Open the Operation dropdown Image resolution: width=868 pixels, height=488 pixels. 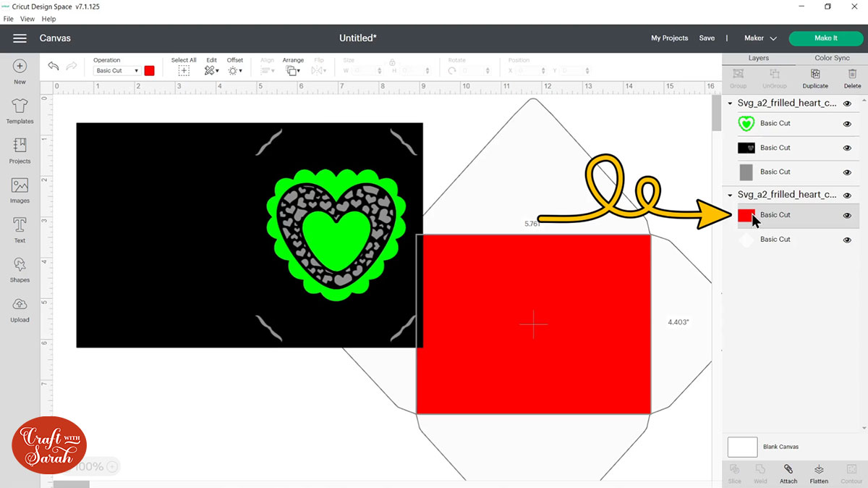[116, 70]
